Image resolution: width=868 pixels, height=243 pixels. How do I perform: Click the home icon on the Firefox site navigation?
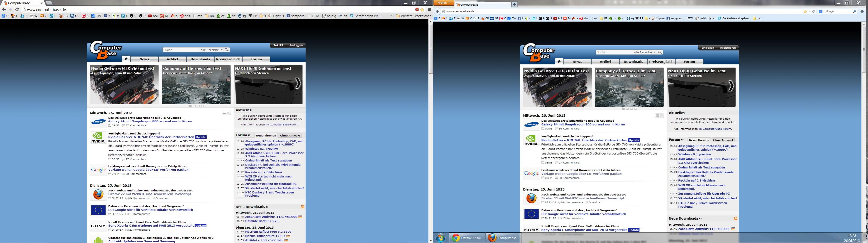pos(559,61)
